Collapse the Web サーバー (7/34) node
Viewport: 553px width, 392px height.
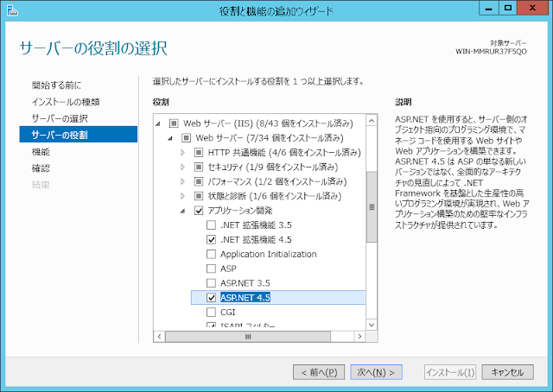[170, 138]
